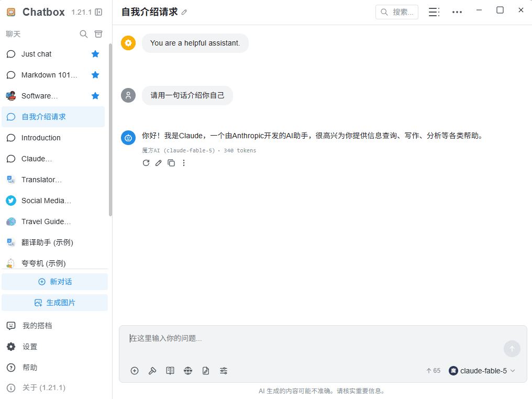Click the Chatbox logo icon
The height and width of the screenshot is (399, 532).
click(x=11, y=12)
